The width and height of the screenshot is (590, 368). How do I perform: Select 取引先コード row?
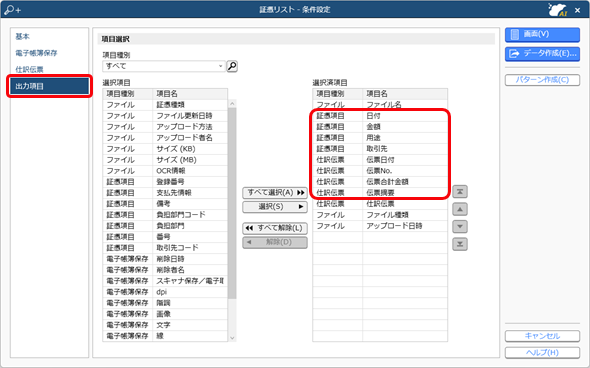click(165, 248)
